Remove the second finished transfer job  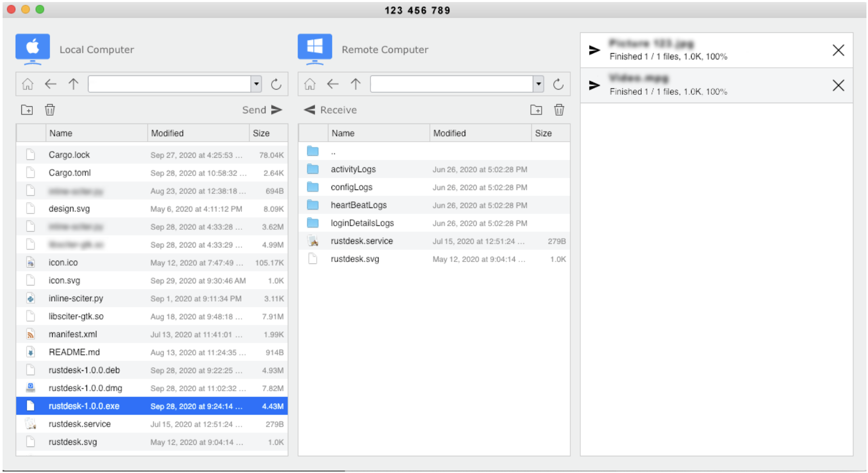[838, 85]
